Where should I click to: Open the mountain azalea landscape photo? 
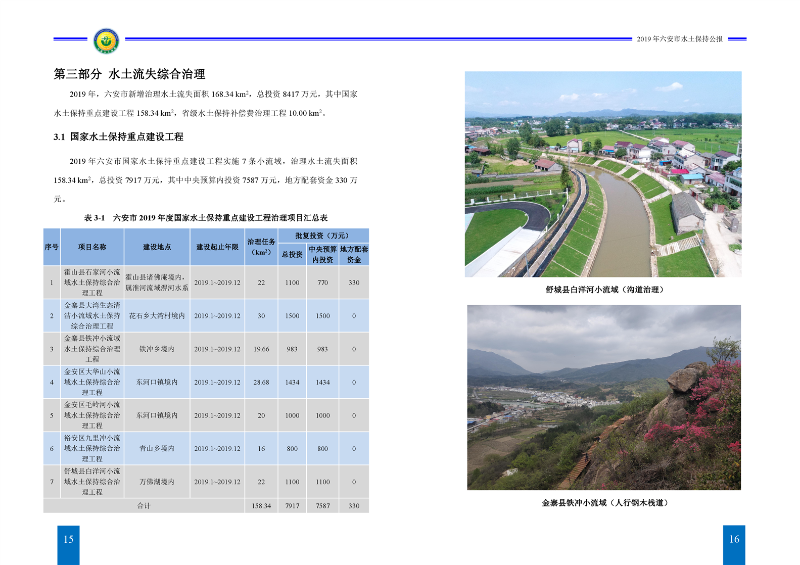(x=603, y=397)
